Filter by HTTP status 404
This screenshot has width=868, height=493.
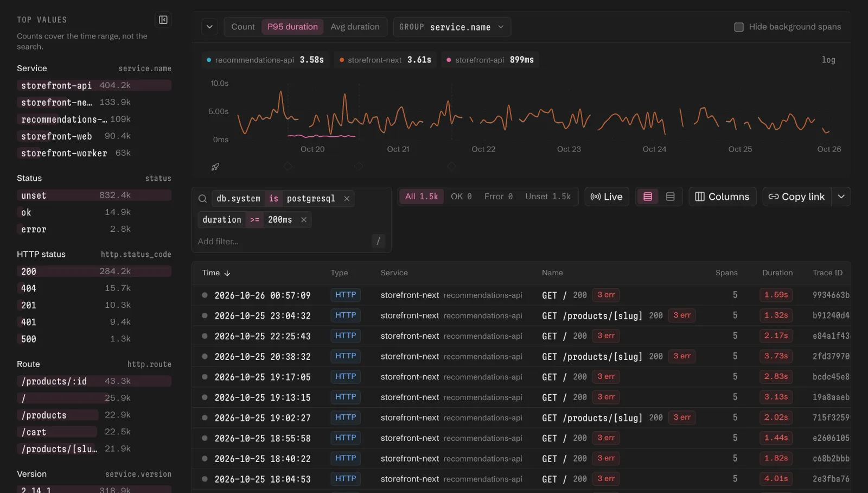pyautogui.click(x=94, y=288)
